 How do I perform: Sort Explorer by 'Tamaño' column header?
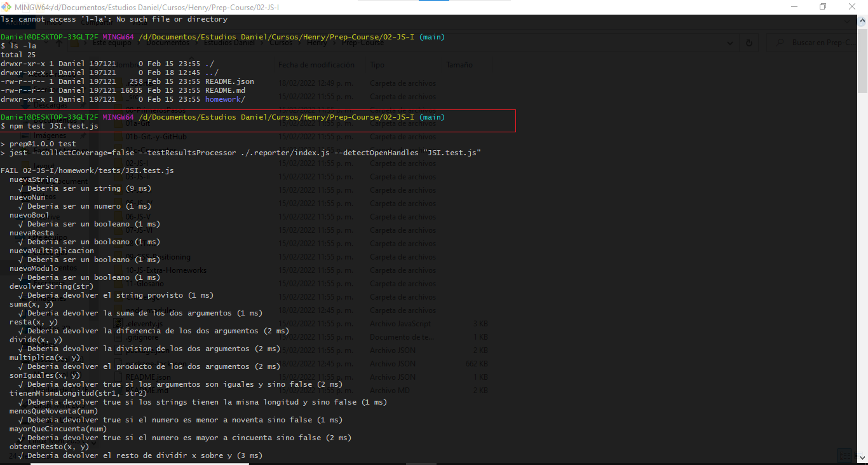(x=459, y=65)
